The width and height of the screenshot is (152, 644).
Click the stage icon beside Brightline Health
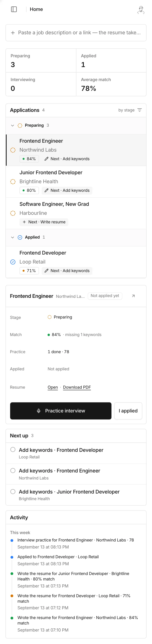(x=13, y=181)
